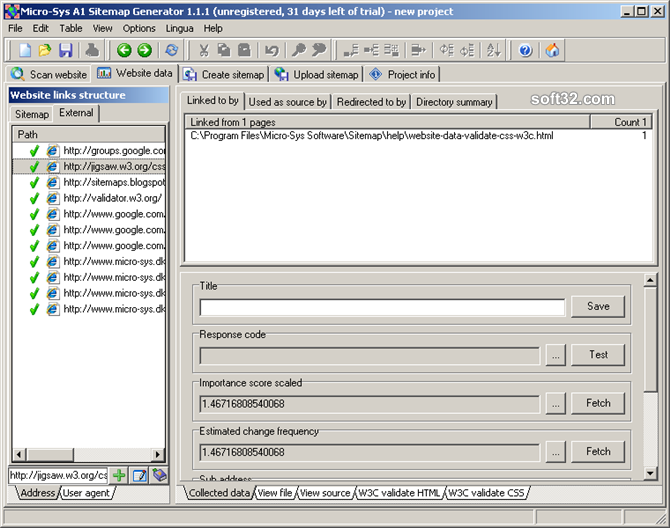The height and width of the screenshot is (528, 670).
Task: Switch to the Create sitemap tab
Action: click(x=224, y=74)
